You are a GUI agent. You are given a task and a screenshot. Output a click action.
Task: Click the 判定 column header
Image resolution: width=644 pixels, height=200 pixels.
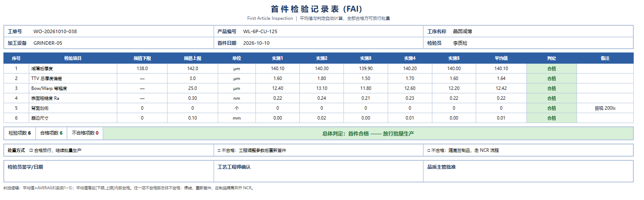click(552, 58)
